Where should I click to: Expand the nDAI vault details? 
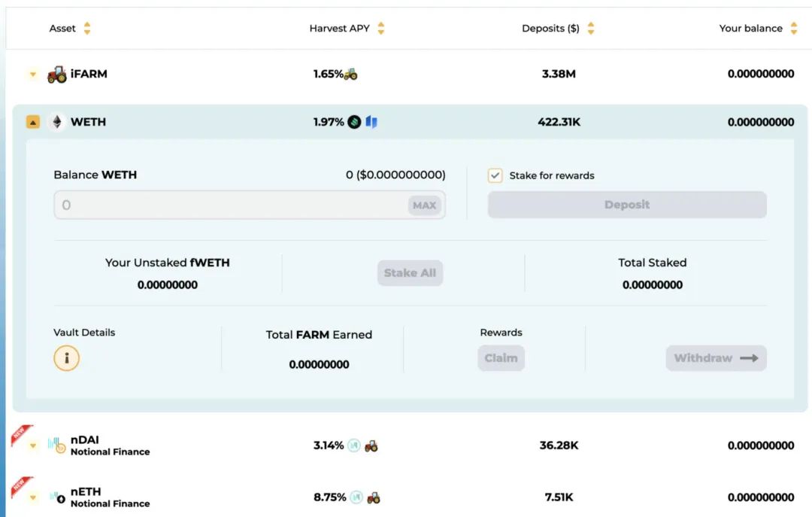(33, 446)
